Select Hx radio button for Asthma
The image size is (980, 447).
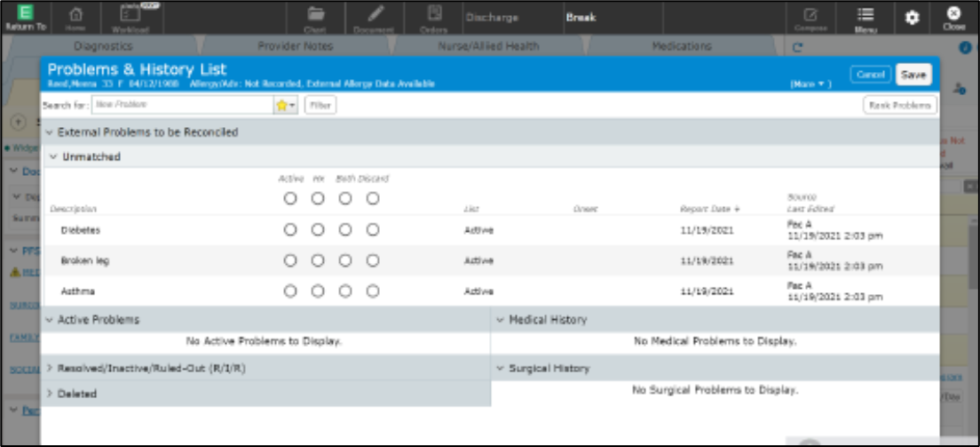318,291
